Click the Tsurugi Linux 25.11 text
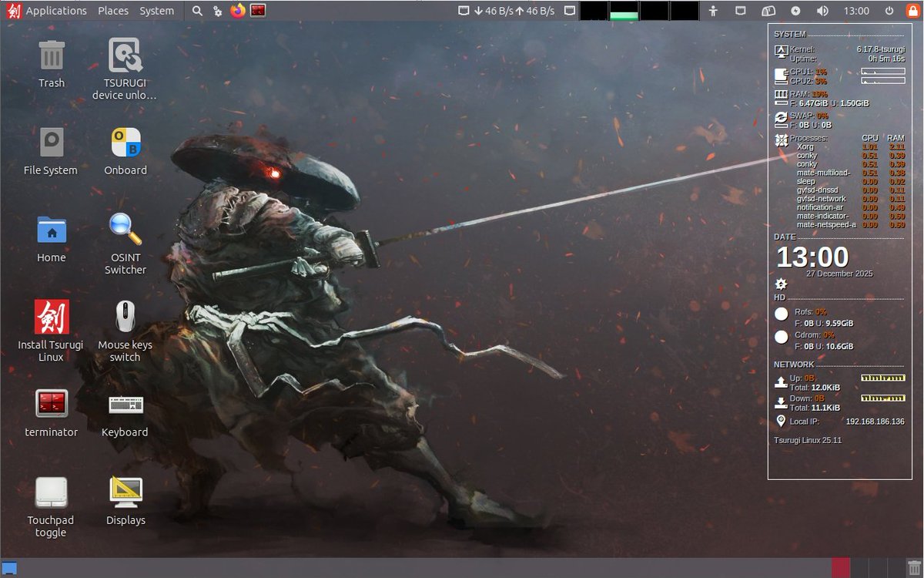The height and width of the screenshot is (578, 924). point(808,440)
